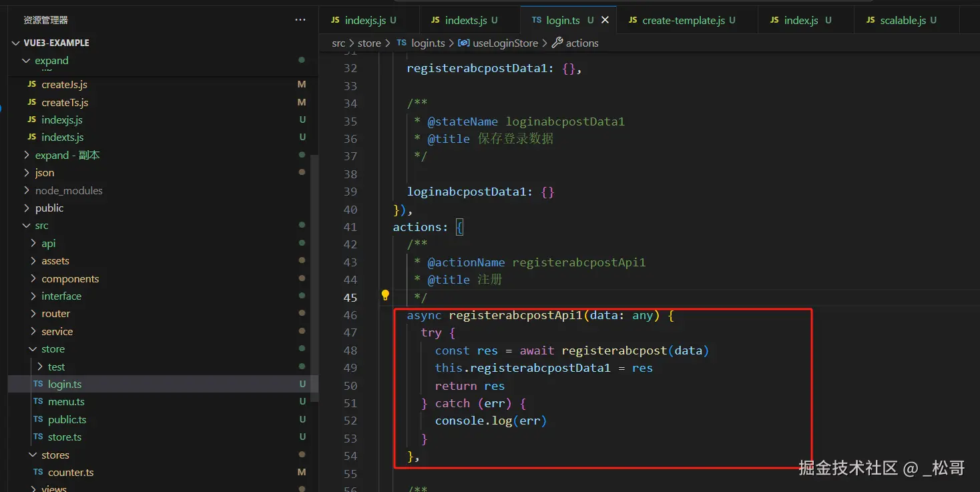Click the JS icon on create-template.js tab

click(x=633, y=20)
